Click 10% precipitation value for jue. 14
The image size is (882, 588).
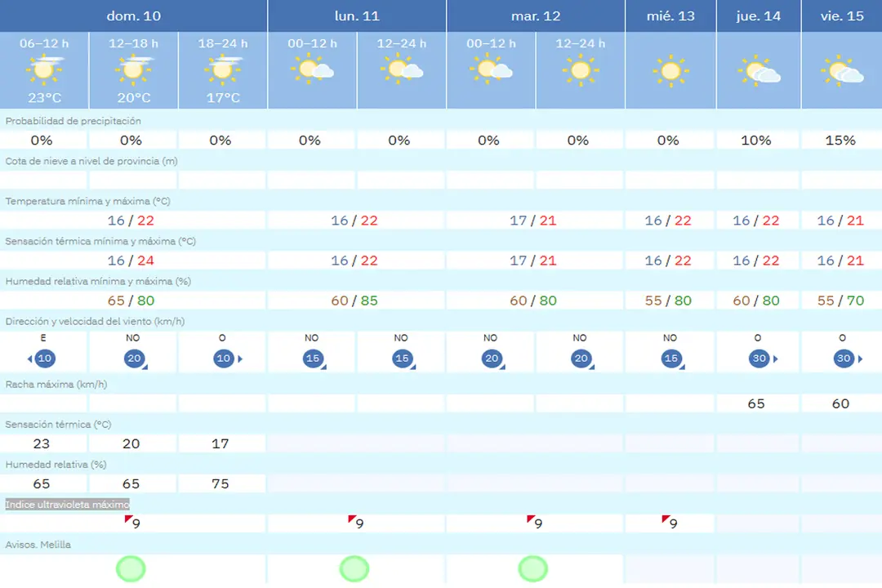[x=756, y=140]
